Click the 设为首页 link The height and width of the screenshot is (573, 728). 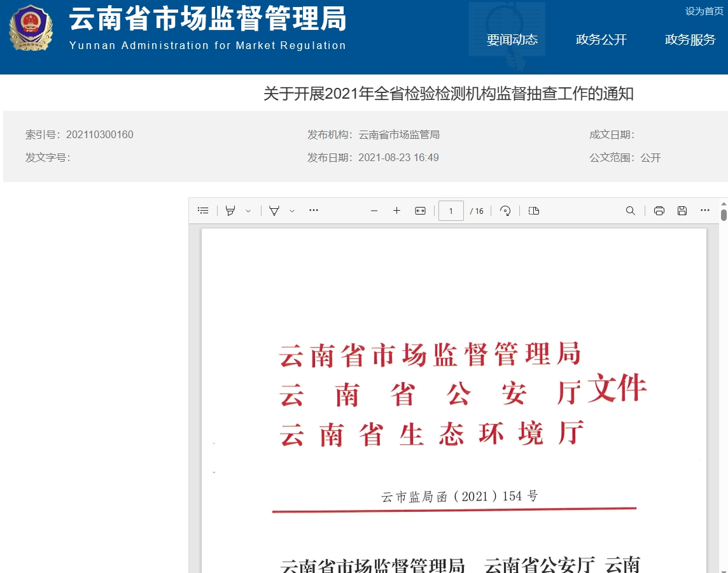[704, 11]
